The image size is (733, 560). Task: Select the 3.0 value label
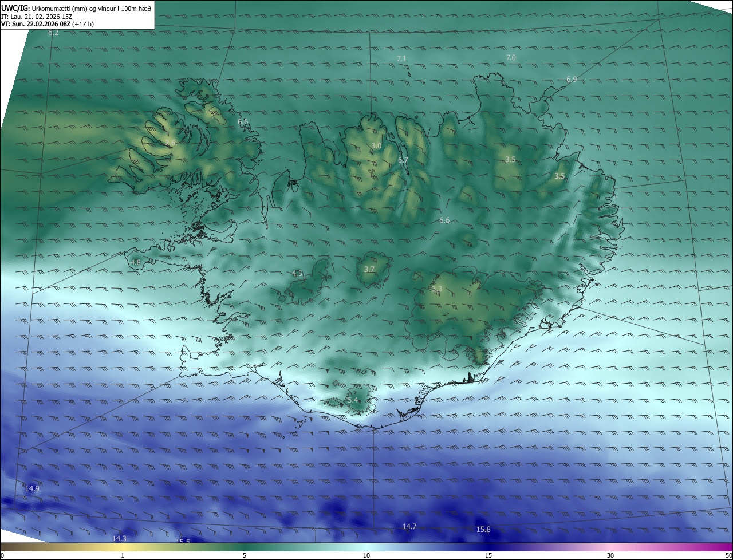click(376, 146)
